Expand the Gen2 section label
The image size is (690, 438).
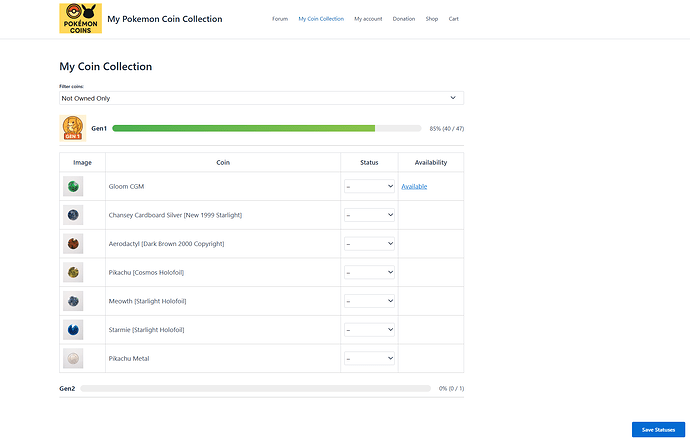(67, 388)
